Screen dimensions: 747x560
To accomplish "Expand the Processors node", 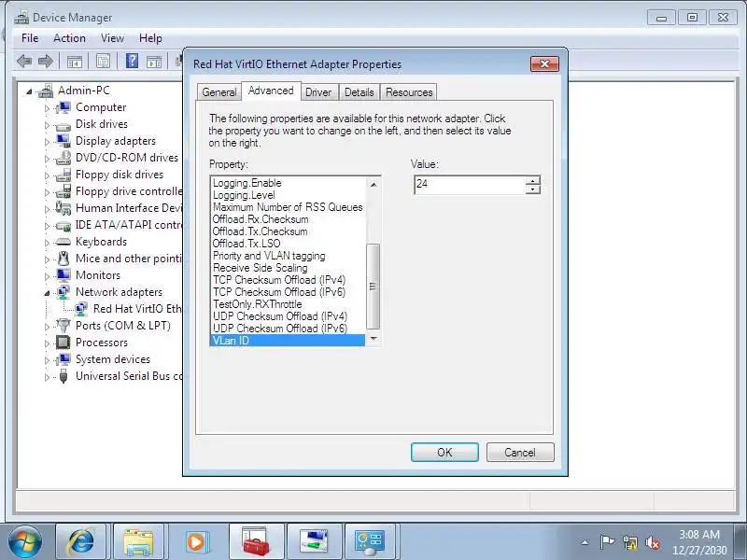I will point(47,343).
